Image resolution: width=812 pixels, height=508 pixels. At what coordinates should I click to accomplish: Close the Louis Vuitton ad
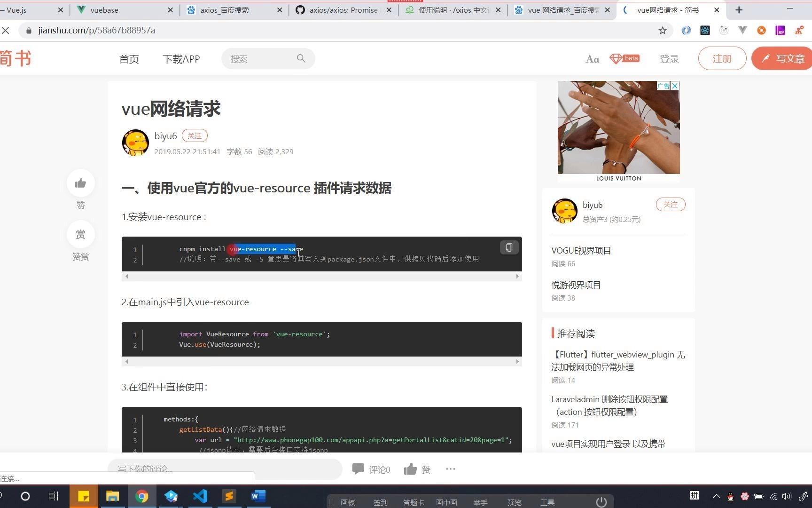tap(675, 86)
